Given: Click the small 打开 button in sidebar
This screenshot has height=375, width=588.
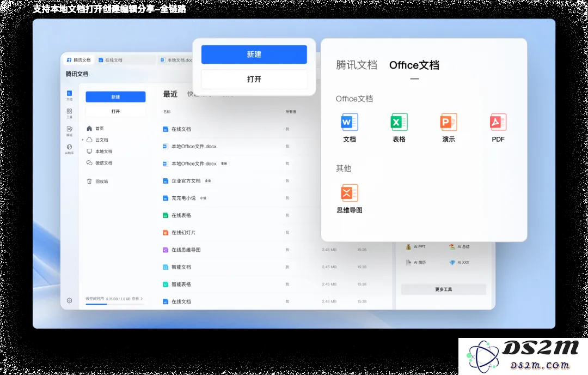Looking at the screenshot, I should pyautogui.click(x=115, y=112).
